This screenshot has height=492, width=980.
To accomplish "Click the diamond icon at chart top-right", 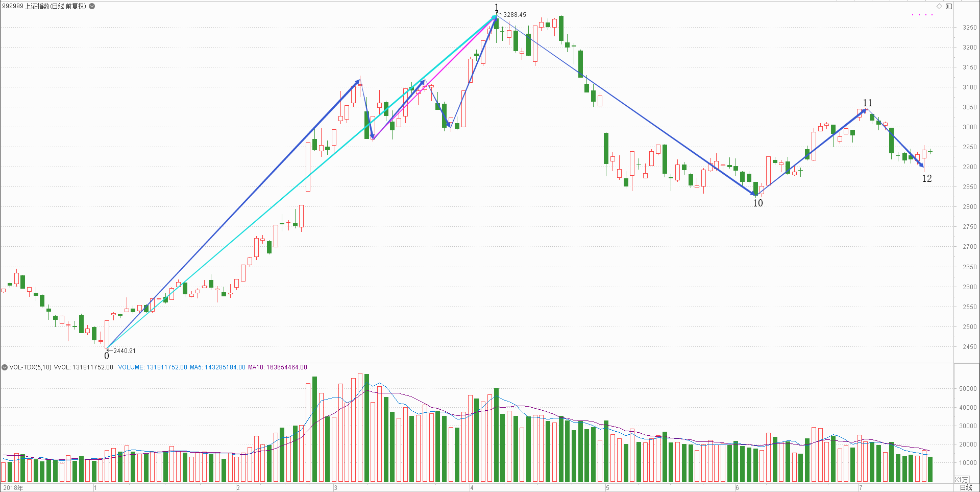I will click(x=939, y=6).
